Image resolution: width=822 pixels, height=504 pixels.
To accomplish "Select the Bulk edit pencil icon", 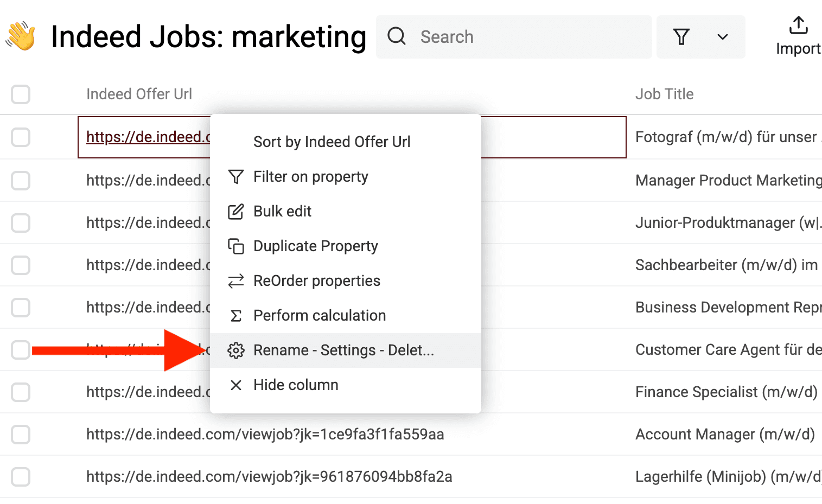I will pos(236,211).
